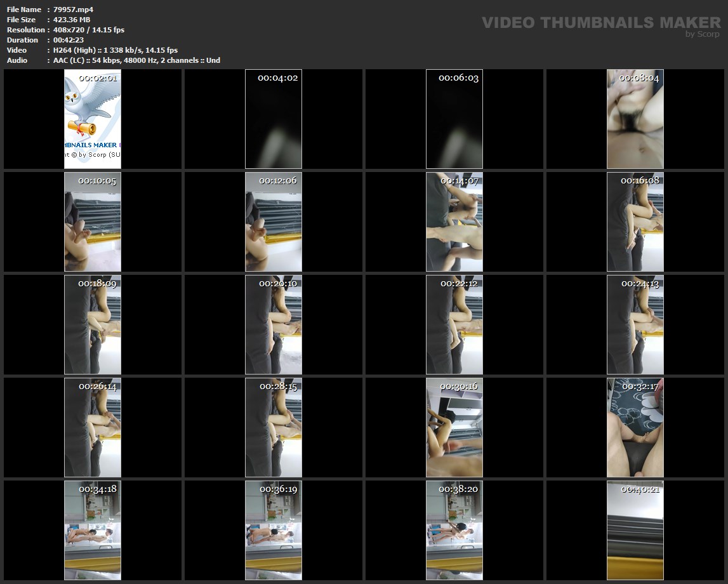728x584 pixels.
Task: Click the 00:12:06 thumbnail
Action: point(274,222)
